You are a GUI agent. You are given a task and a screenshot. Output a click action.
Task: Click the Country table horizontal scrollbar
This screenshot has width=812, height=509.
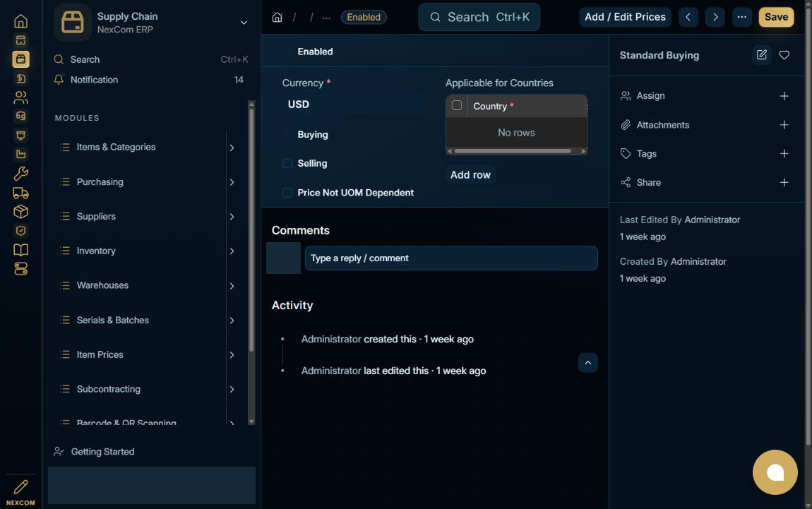(x=513, y=151)
